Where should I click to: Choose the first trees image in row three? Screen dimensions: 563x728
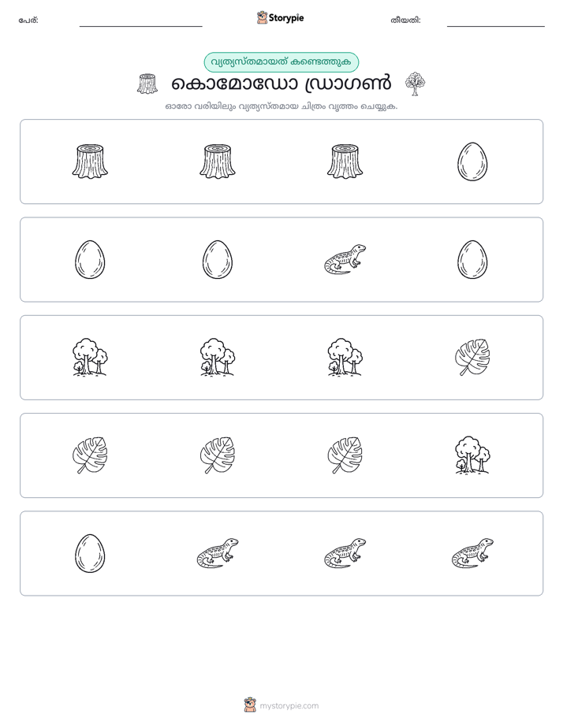90,357
